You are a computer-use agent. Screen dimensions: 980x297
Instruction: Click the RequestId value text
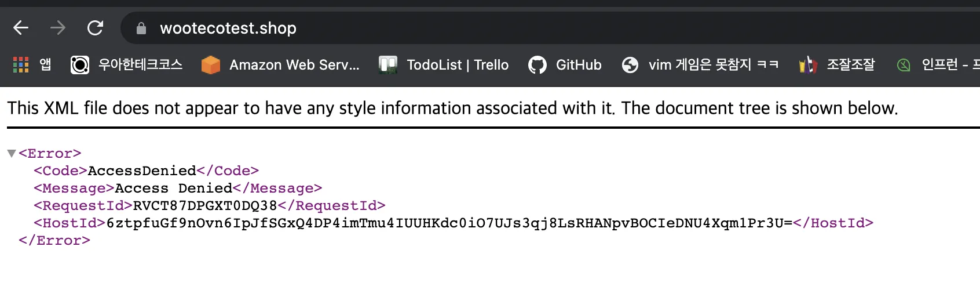point(205,206)
